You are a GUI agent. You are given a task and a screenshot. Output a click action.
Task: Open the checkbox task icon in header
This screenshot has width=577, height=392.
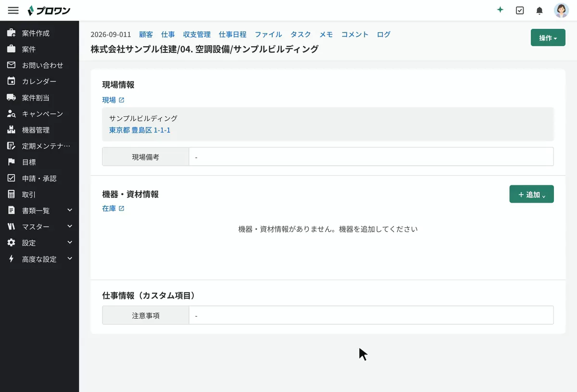(x=520, y=10)
